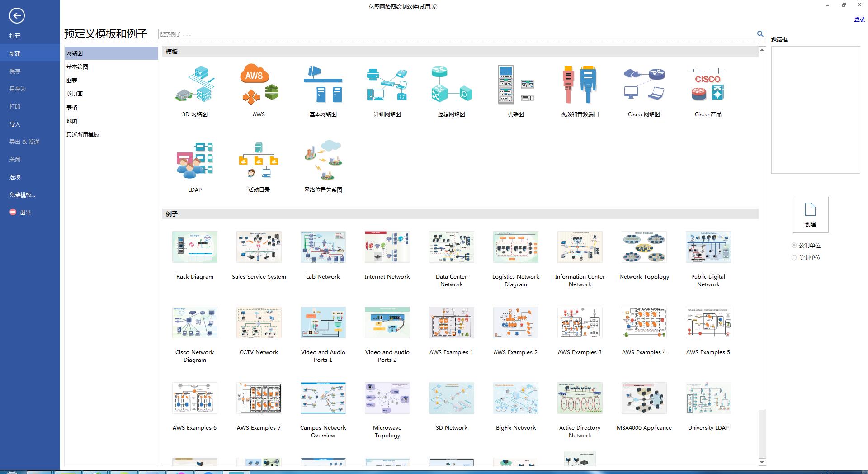Viewport: 868px width, 474px height.
Task: Open the Logistics Network Diagram example
Action: point(516,247)
